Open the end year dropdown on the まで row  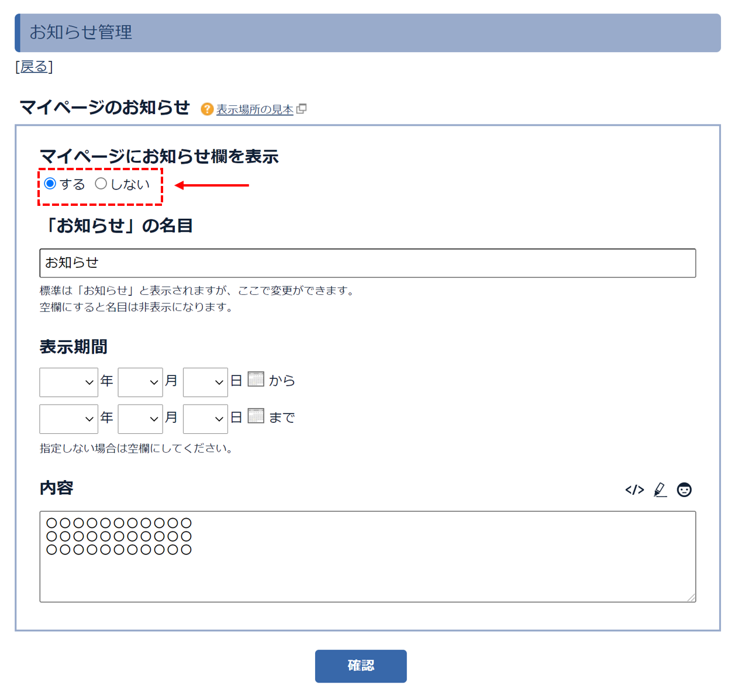(68, 419)
